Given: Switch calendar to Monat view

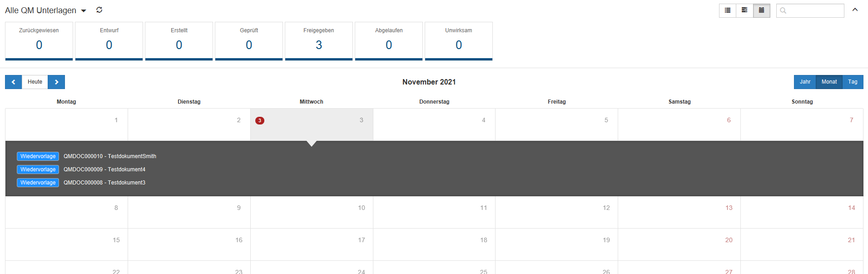Looking at the screenshot, I should pos(829,82).
